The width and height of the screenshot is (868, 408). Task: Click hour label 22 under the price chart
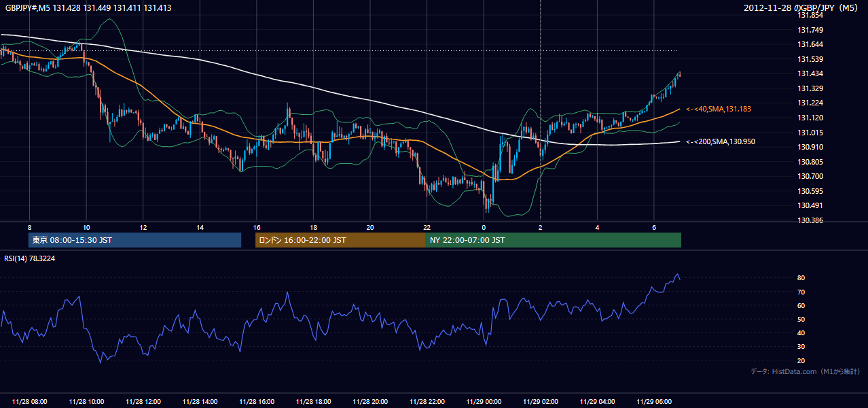coord(427,227)
